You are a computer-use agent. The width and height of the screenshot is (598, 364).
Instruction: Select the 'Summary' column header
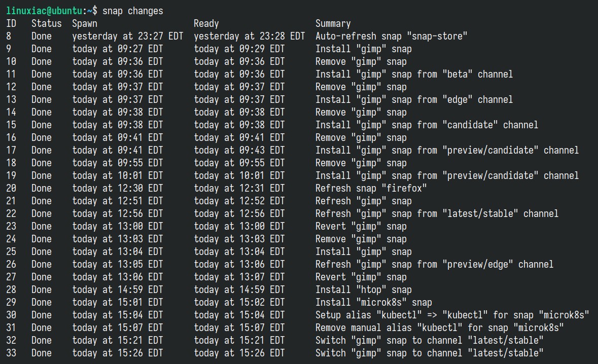(333, 24)
